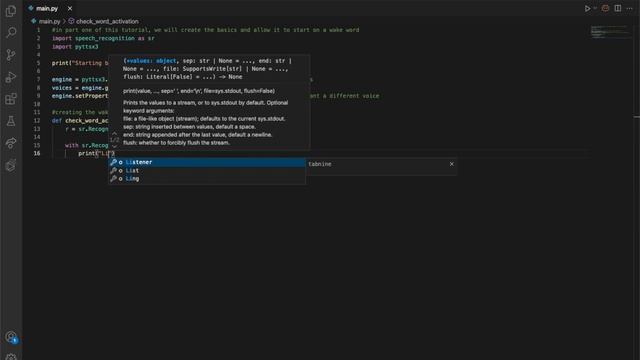Screen dimensions: 640x360
Task: Close the main.py tab
Action: (x=70, y=9)
